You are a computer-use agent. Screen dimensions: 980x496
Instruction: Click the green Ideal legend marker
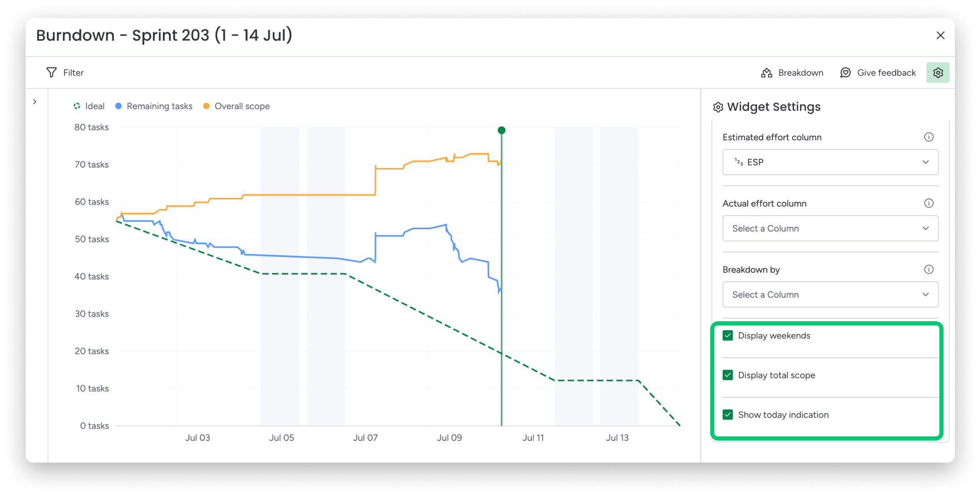77,106
